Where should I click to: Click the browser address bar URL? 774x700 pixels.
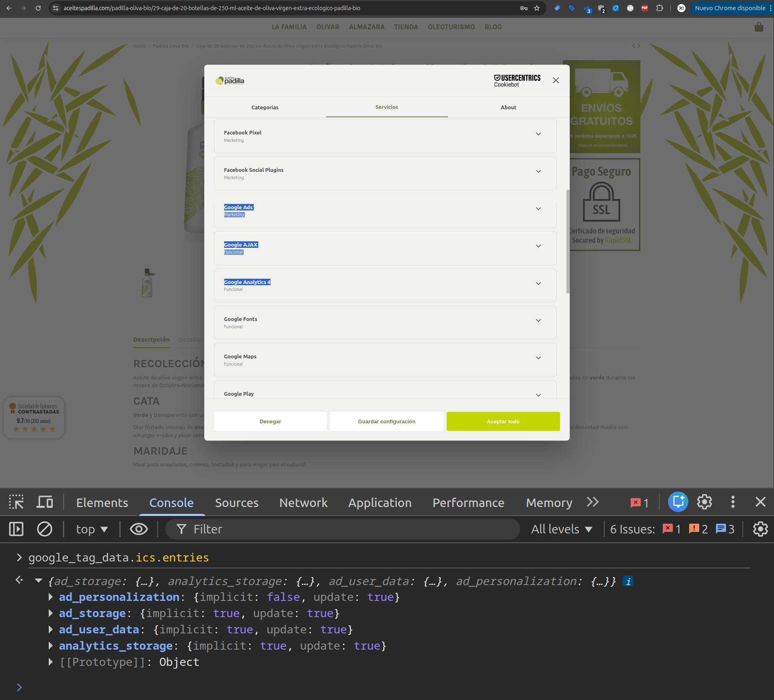[x=212, y=8]
